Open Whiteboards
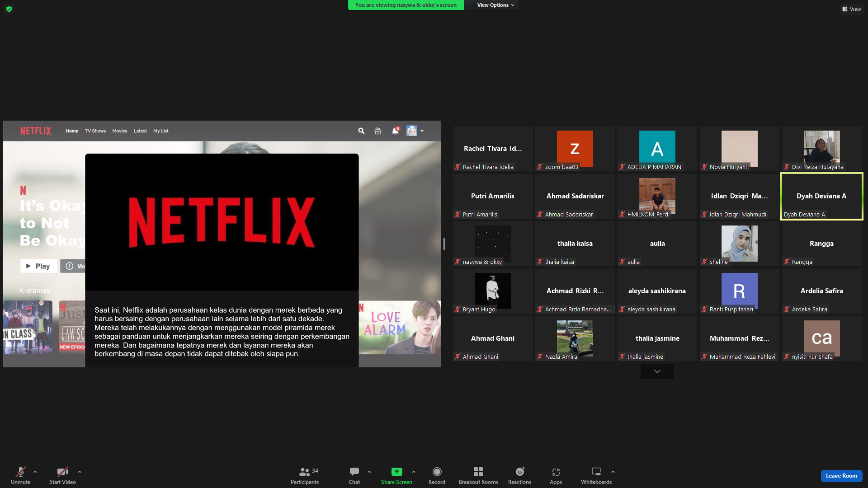This screenshot has width=868, height=488. pos(596,476)
